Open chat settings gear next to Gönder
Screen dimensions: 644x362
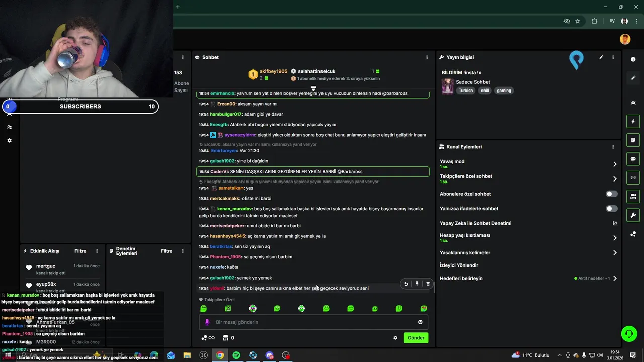[x=395, y=338]
